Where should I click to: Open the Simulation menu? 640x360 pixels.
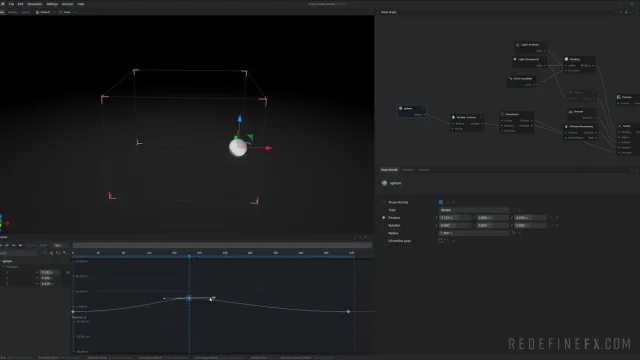35,4
